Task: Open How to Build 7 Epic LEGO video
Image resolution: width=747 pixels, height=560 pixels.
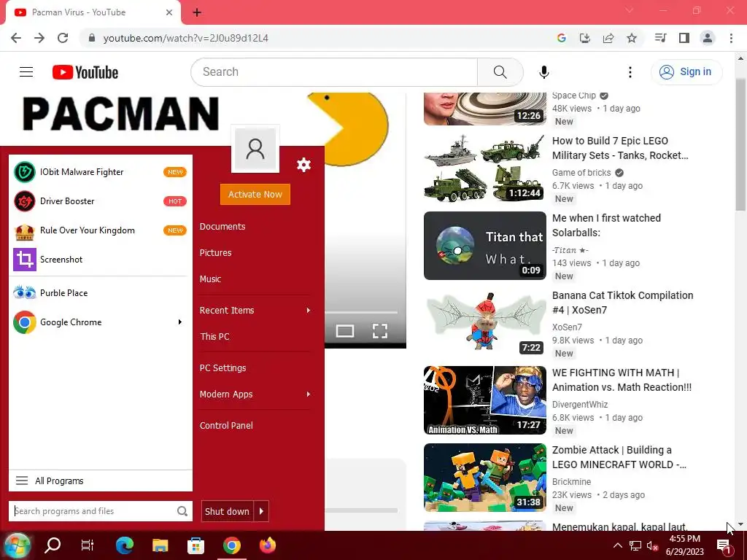Action: (x=620, y=148)
